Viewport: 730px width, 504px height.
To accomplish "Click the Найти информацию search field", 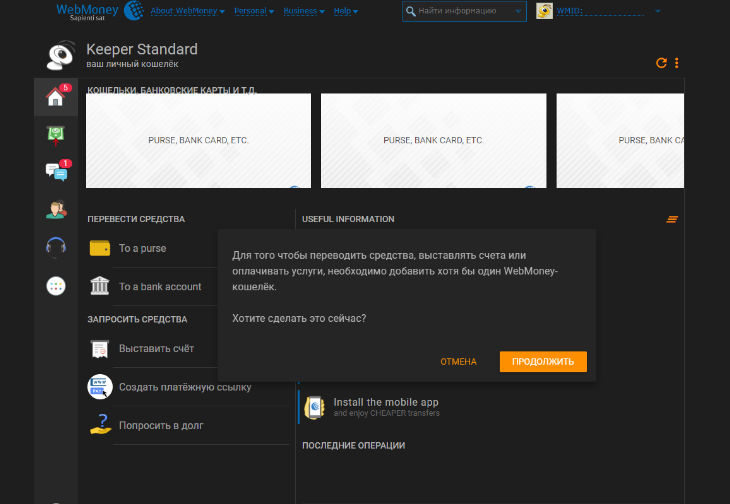I will click(464, 11).
